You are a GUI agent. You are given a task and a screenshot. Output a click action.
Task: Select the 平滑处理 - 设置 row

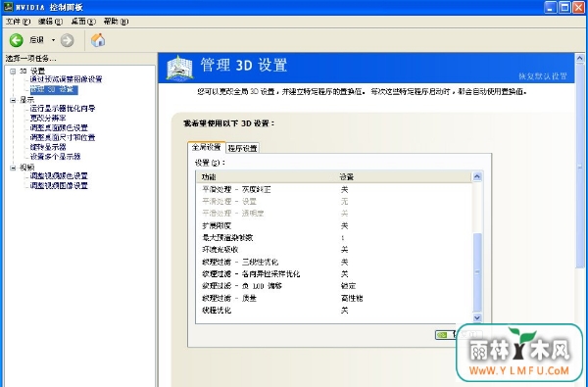(334, 202)
